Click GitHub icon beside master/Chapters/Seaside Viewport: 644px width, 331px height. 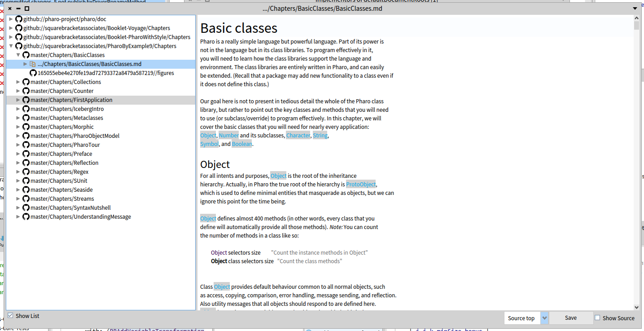pyautogui.click(x=26, y=190)
